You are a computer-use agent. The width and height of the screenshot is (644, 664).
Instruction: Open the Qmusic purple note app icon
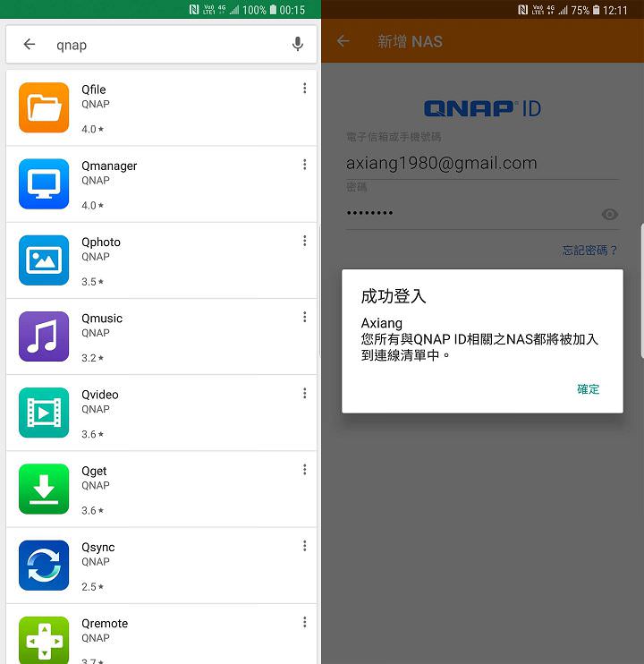(44, 336)
